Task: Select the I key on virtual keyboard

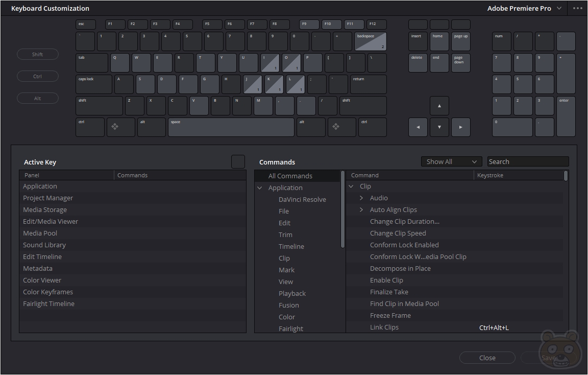Action: (270, 63)
